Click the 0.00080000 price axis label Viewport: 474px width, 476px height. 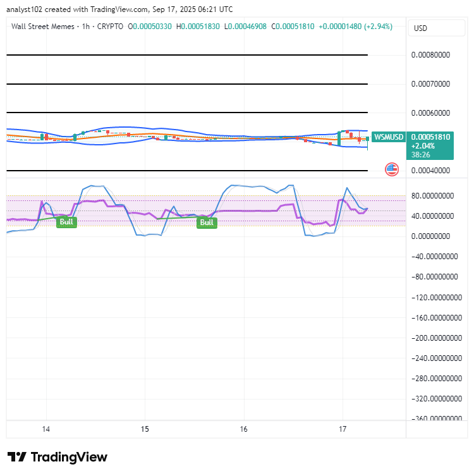click(430, 55)
